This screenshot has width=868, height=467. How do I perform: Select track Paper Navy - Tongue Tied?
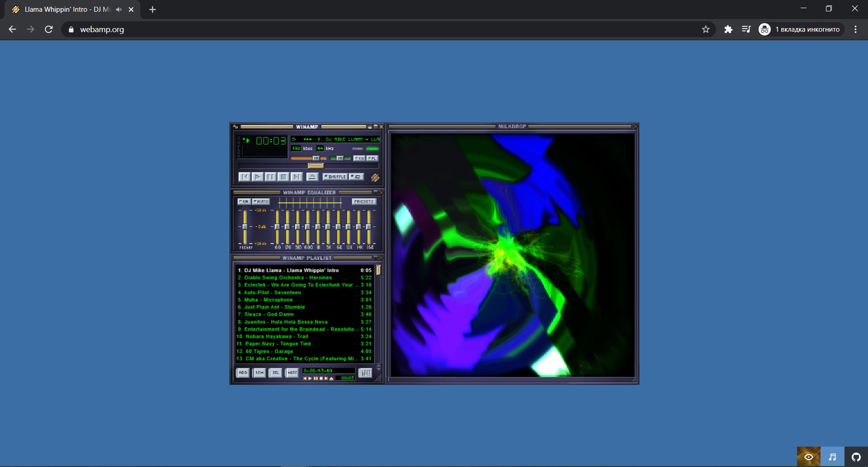pos(304,344)
